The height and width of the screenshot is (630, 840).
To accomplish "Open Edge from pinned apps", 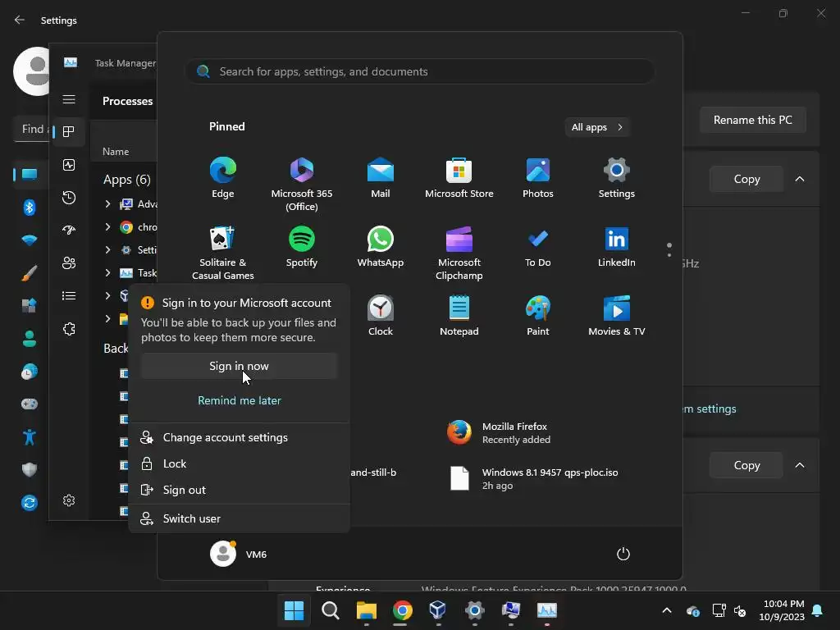I will point(223,178).
